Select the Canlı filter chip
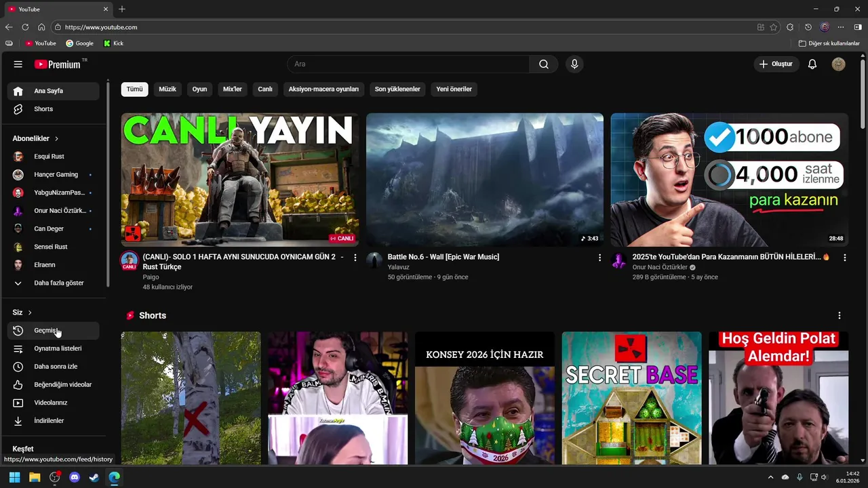This screenshot has width=868, height=488. 265,89
